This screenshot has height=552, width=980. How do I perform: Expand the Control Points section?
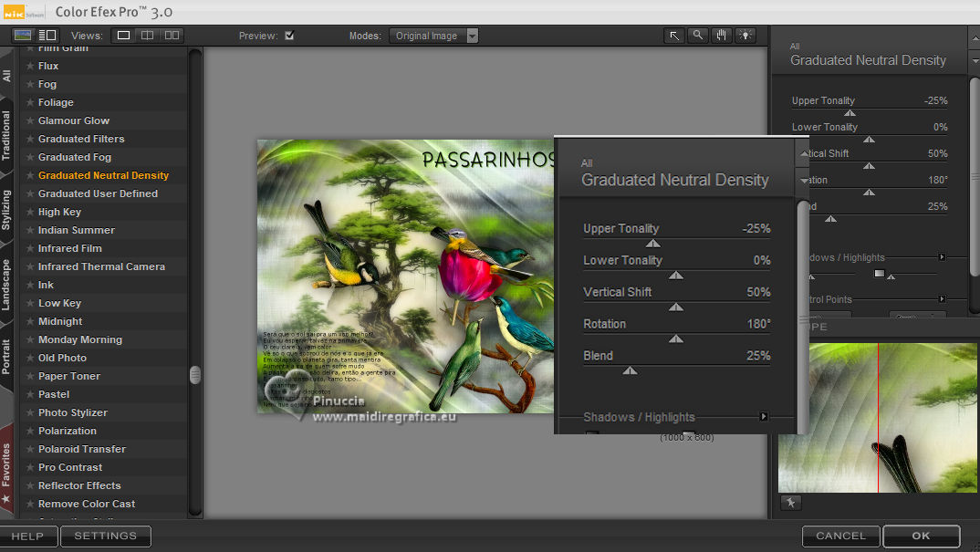coord(942,299)
